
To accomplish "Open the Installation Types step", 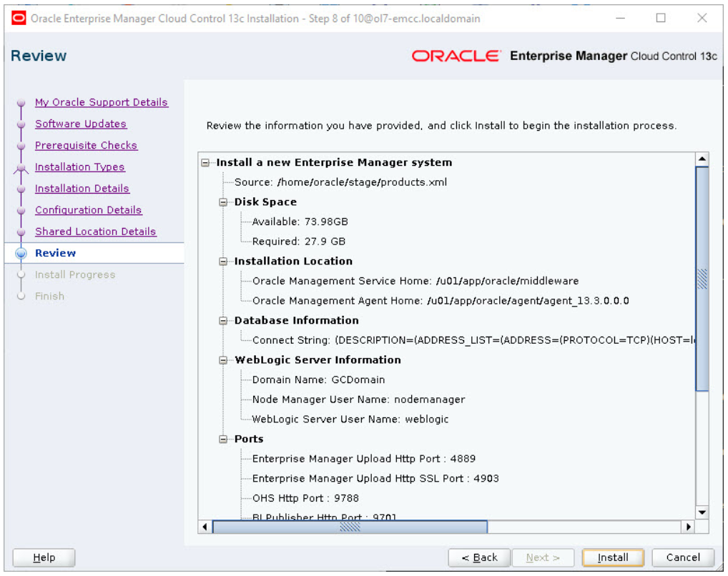I will pyautogui.click(x=80, y=167).
